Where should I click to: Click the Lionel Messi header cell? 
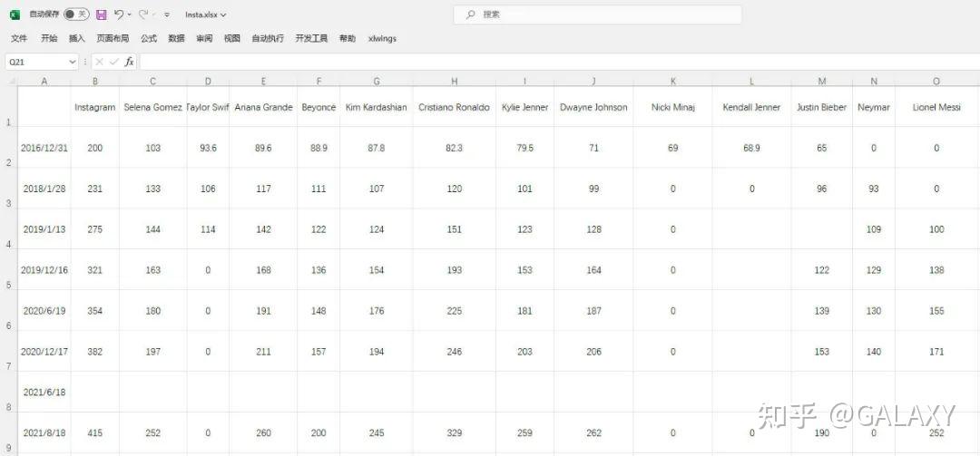click(936, 108)
